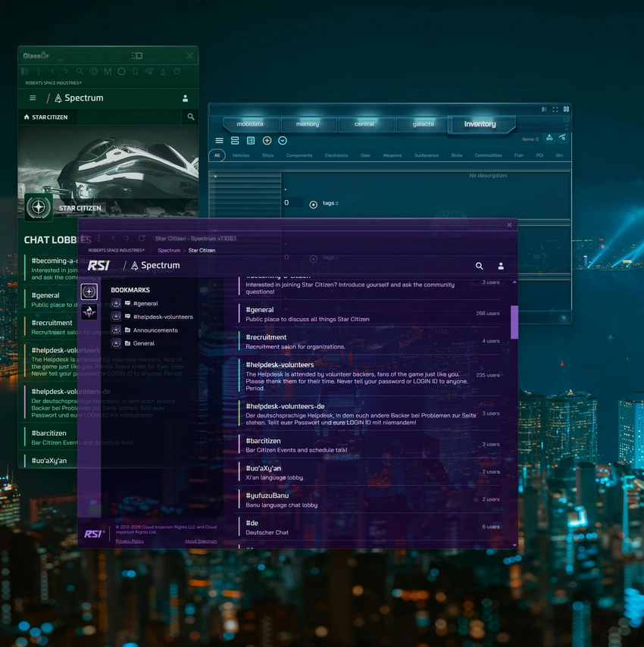Screen dimensions: 644x647
Task: Click the up chevron above the channel scrollbar
Action: coord(514,281)
